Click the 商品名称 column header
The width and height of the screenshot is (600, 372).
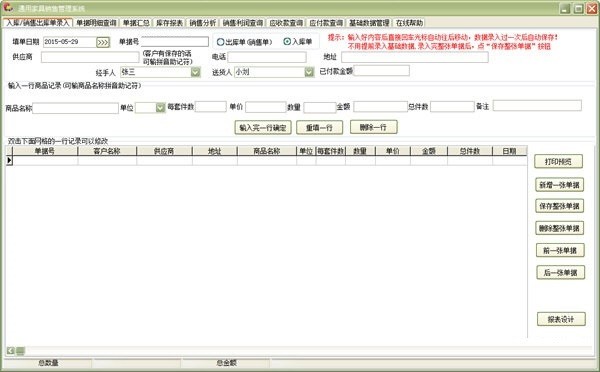[267, 151]
